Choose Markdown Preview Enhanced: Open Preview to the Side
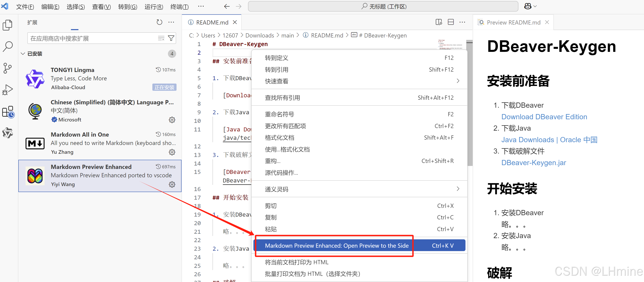 coord(359,246)
